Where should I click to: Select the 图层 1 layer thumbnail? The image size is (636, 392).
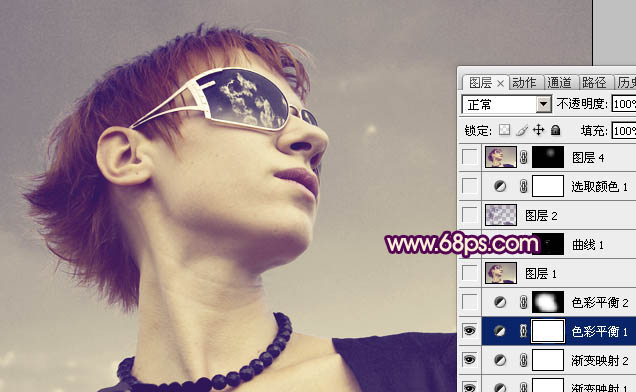501,273
